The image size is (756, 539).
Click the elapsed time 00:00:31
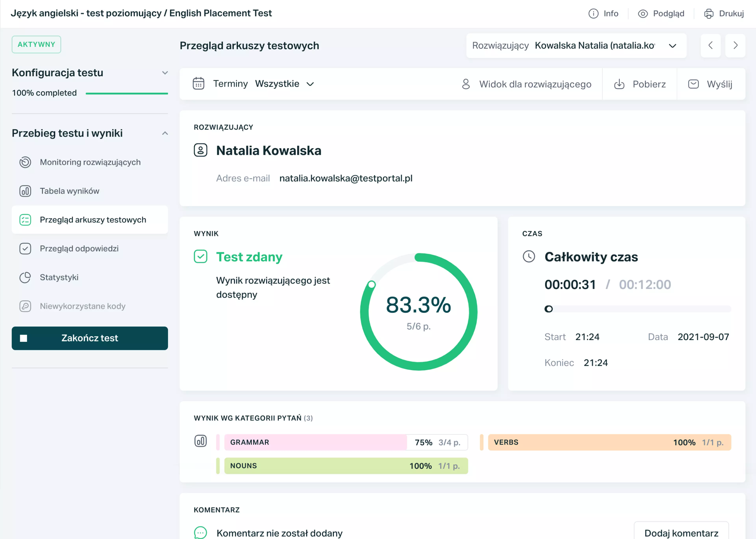point(570,285)
